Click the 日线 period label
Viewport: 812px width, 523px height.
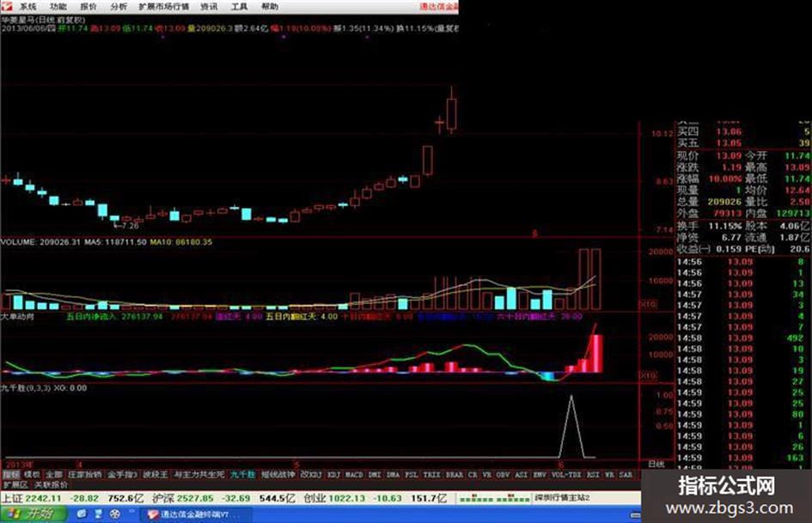tap(656, 464)
